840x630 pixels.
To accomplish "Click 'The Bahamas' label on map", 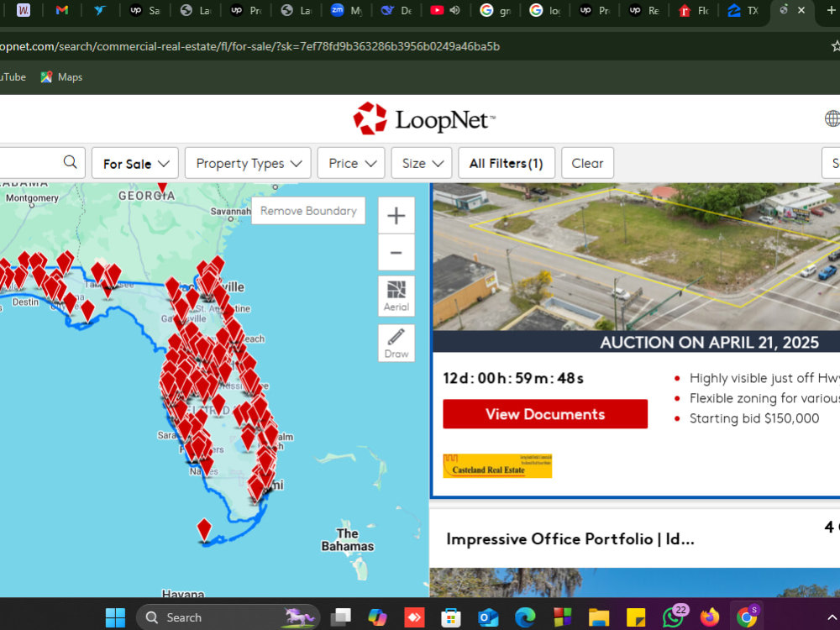I will 347,540.
